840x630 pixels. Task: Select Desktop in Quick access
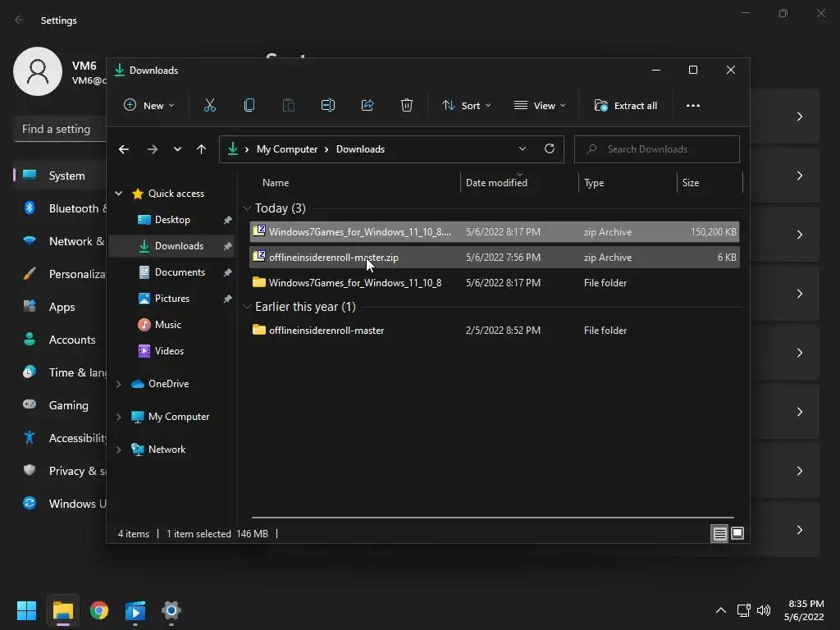(x=171, y=220)
